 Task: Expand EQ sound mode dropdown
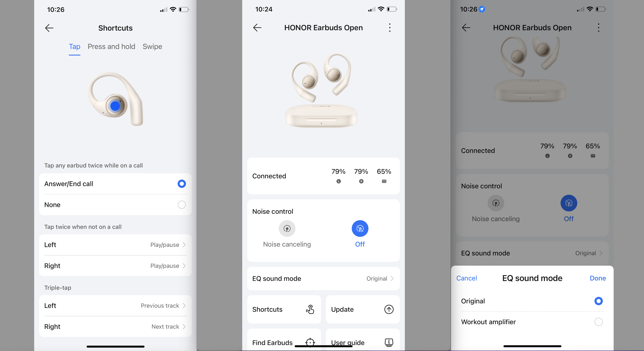322,278
